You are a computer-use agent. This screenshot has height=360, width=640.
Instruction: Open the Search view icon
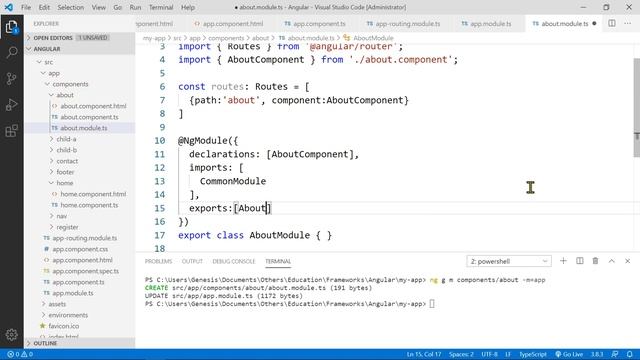11,52
